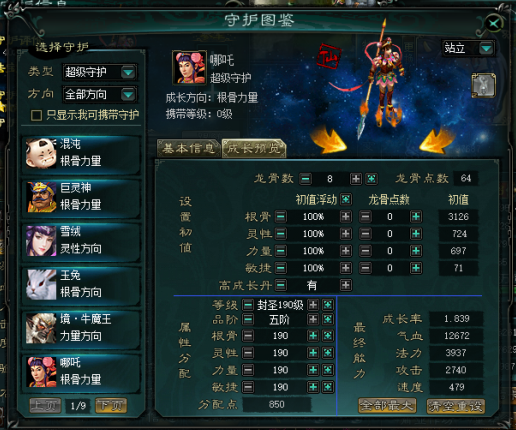Image resolution: width=516 pixels, height=430 pixels.
Task: Open the 类型 dropdown showing 超级守护
Action: tap(100, 72)
